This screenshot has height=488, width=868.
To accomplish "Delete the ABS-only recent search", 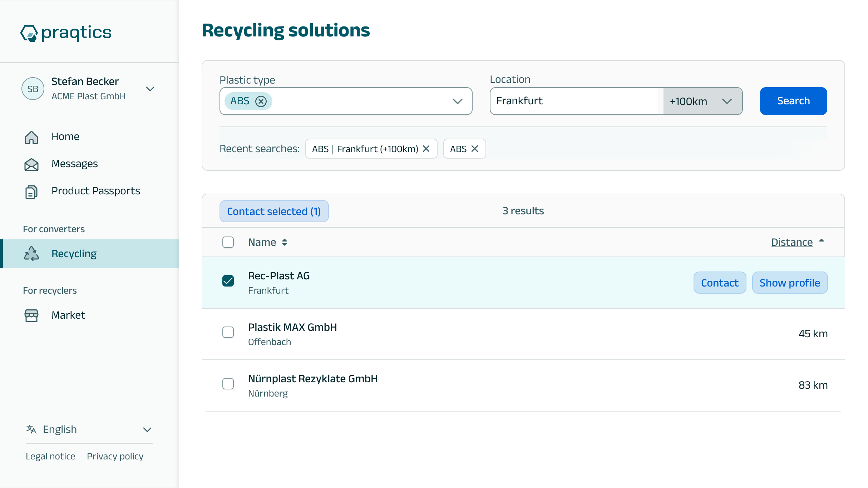I will coord(475,149).
